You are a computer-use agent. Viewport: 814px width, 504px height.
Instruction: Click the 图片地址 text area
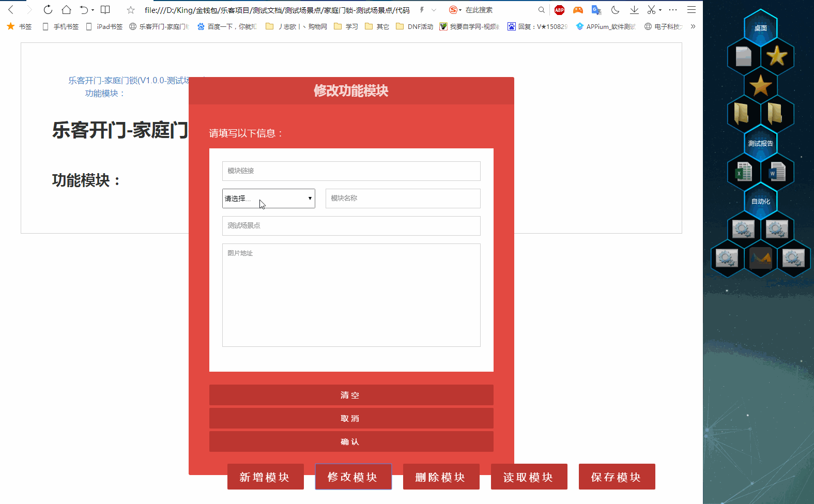pyautogui.click(x=351, y=295)
